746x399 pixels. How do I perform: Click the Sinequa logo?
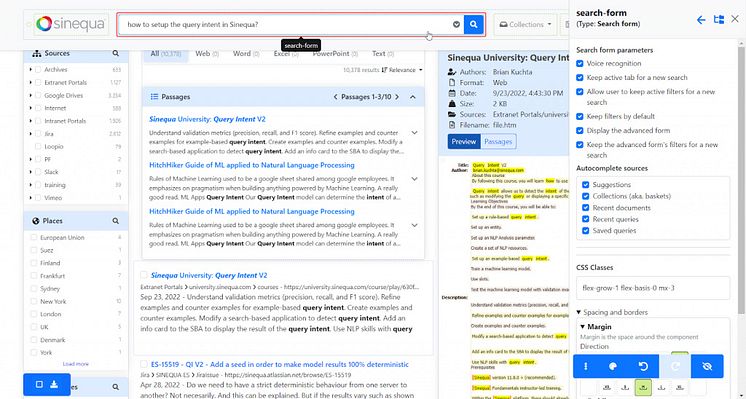pyautogui.click(x=71, y=24)
